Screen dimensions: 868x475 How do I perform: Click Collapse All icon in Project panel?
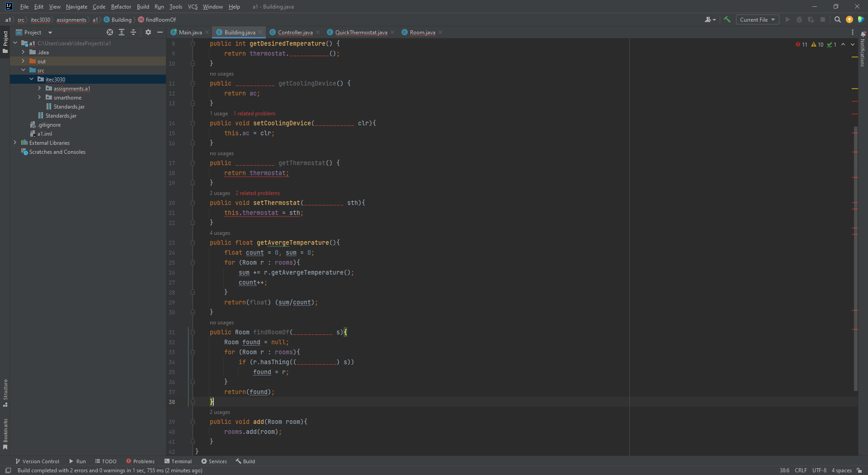133,32
